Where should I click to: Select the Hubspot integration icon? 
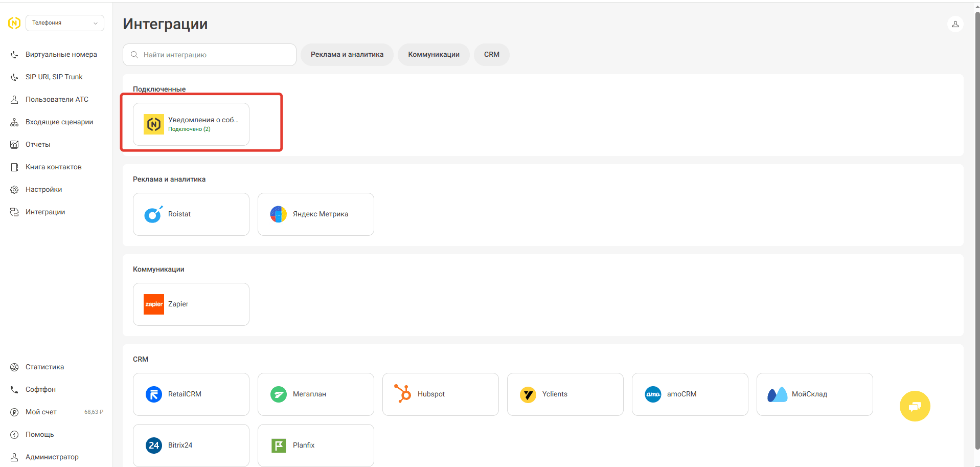pos(403,394)
